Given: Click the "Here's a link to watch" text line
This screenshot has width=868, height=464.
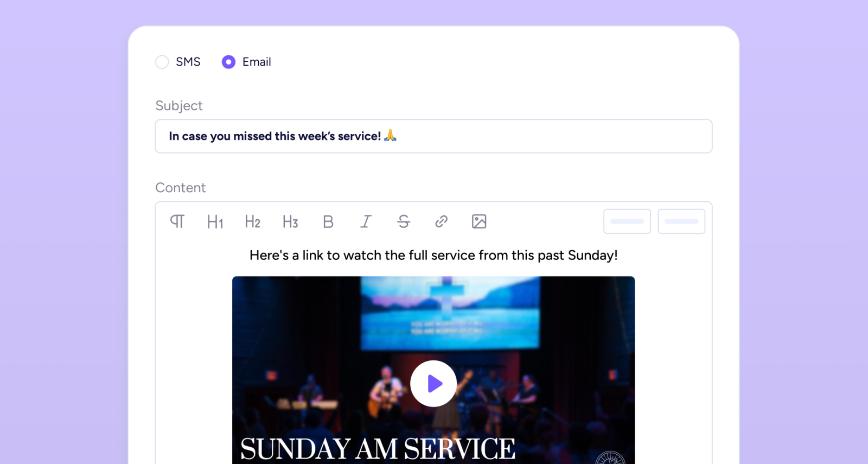Looking at the screenshot, I should (x=433, y=255).
